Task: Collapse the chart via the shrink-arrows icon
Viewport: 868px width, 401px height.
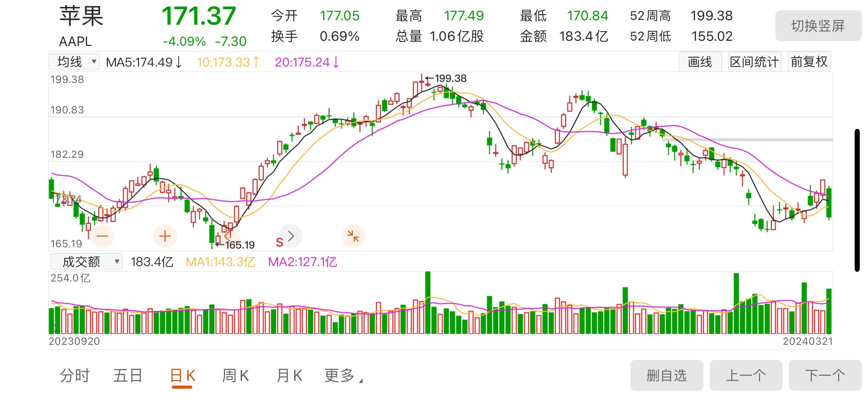Action: click(353, 235)
